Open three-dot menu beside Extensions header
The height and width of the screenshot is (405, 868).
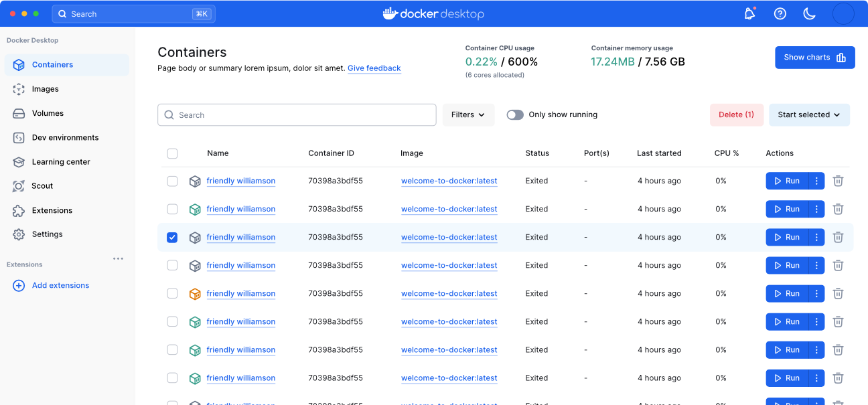(118, 259)
